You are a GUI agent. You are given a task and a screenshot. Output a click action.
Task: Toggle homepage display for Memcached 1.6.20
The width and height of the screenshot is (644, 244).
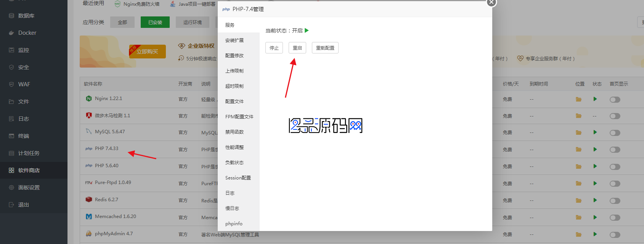coord(615,218)
